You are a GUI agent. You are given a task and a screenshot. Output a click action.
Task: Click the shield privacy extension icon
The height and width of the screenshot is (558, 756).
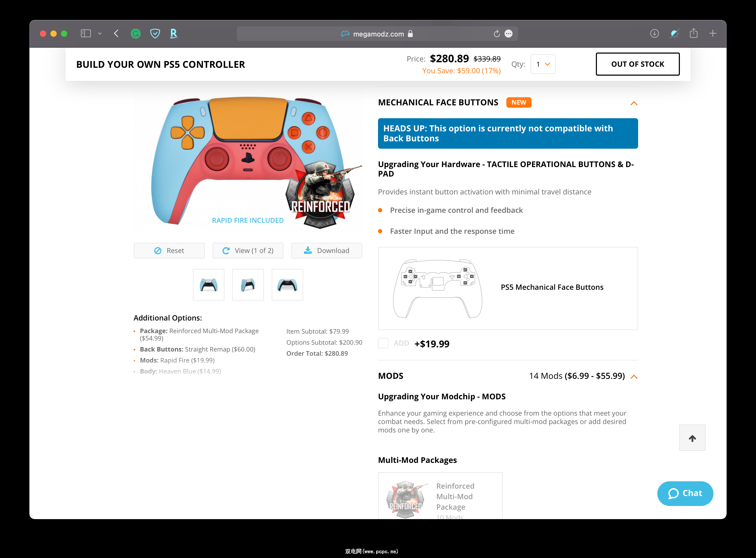pos(155,33)
